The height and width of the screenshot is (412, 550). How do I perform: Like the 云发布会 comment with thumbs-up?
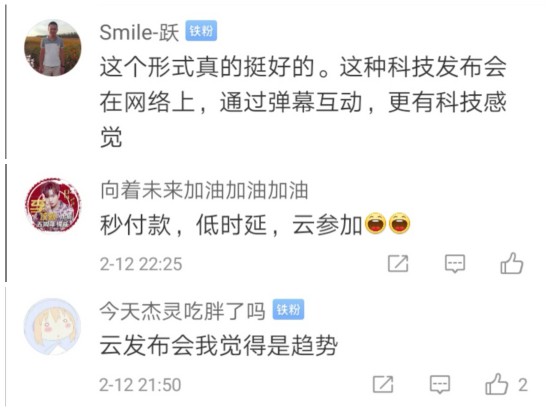point(497,384)
